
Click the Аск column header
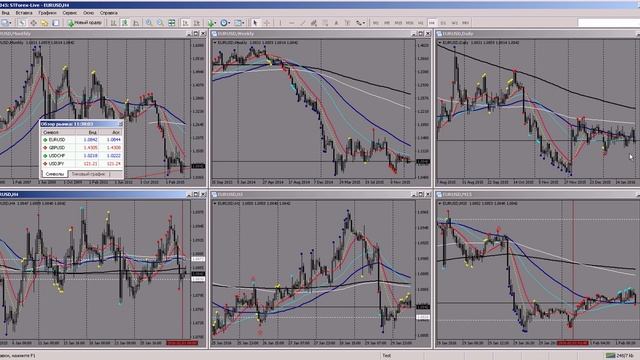click(111, 132)
